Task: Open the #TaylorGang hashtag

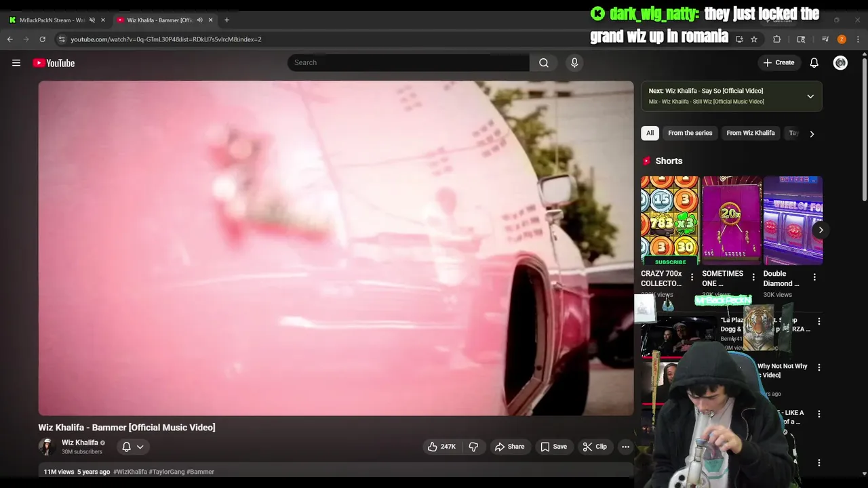Action: 167,472
